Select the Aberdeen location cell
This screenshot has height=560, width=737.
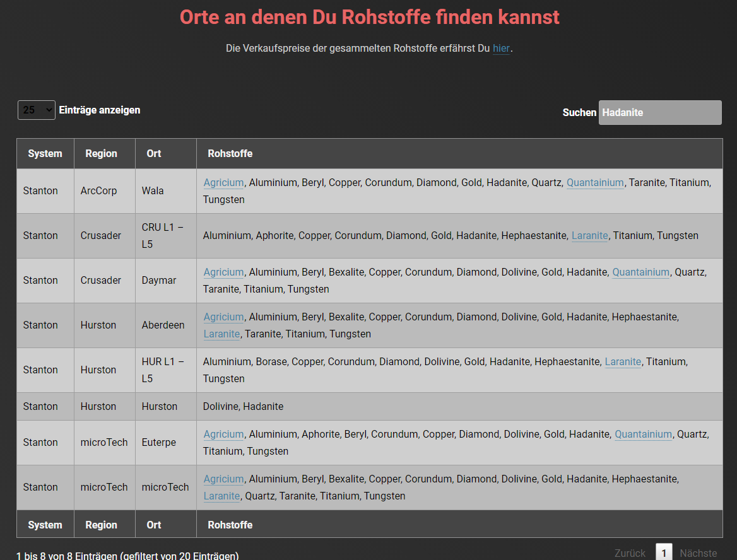point(165,325)
